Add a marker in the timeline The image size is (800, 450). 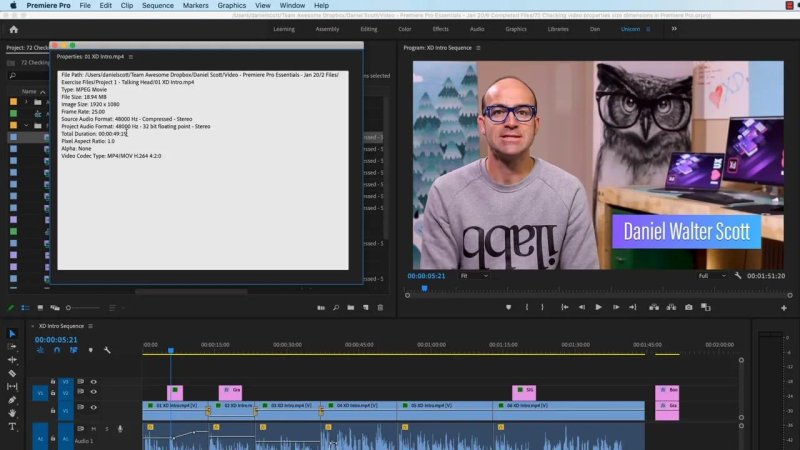click(90, 350)
